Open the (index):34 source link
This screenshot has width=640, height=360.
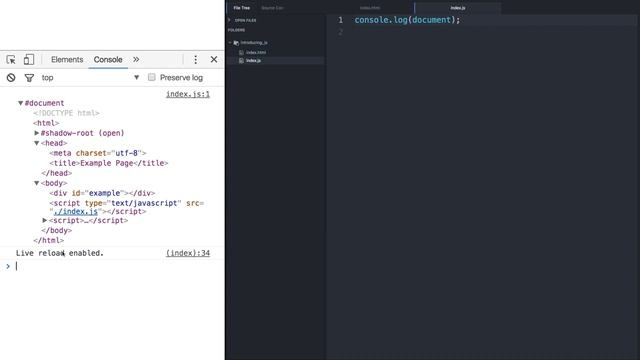coord(188,253)
